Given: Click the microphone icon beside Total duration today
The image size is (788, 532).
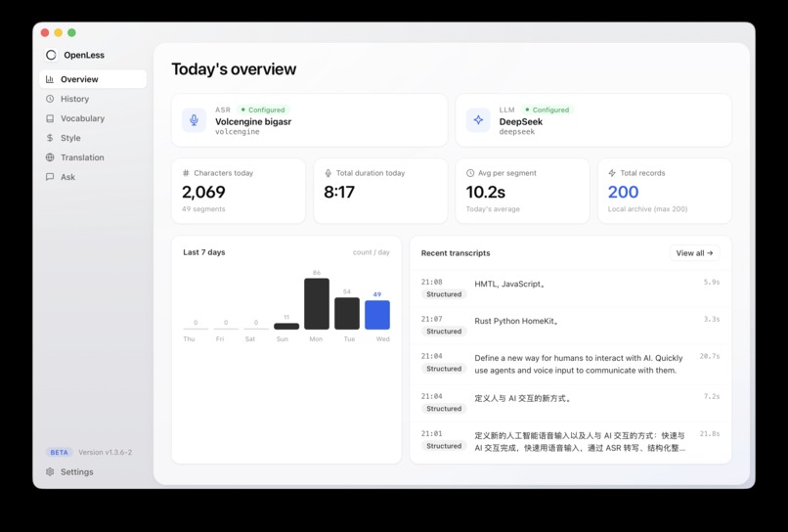Looking at the screenshot, I should click(x=328, y=173).
